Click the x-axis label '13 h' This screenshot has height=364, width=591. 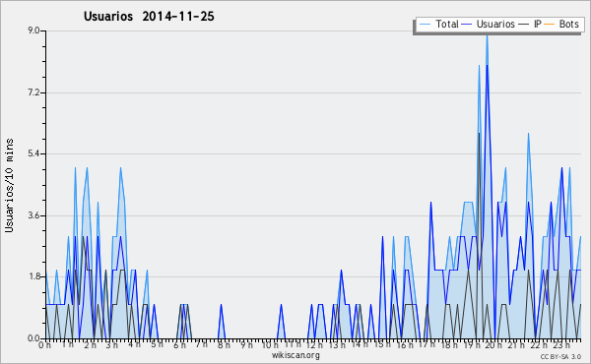click(337, 344)
